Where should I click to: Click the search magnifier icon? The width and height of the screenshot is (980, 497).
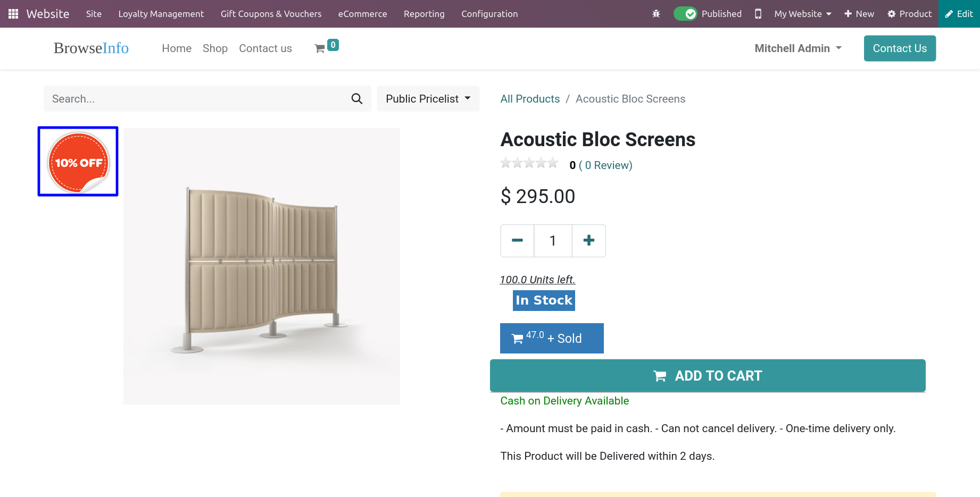(x=356, y=99)
